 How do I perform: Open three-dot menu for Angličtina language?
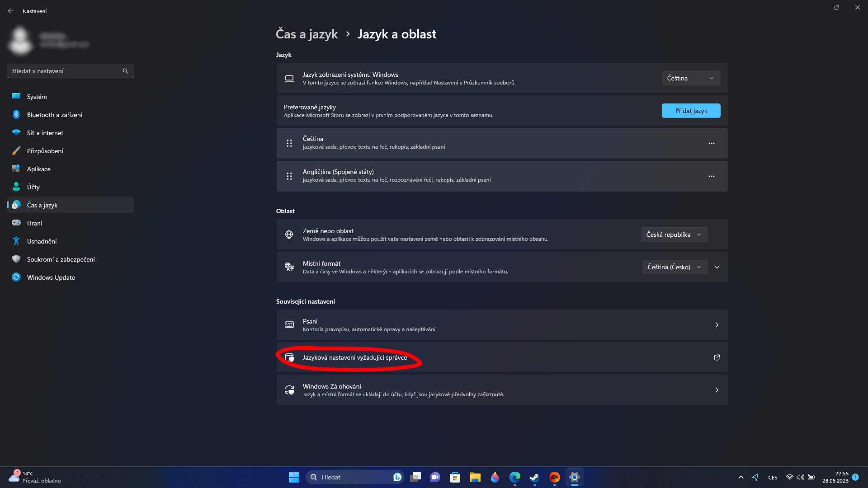(x=712, y=176)
